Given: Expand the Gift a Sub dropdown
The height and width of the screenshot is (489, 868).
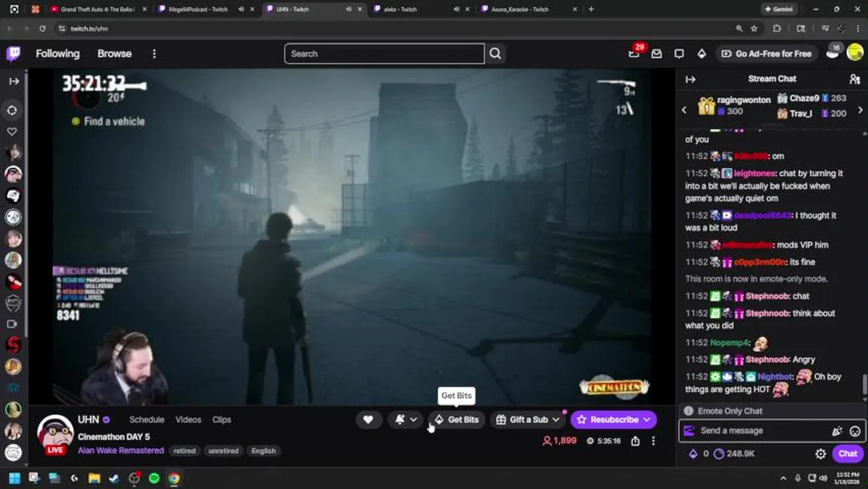Looking at the screenshot, I should click(556, 420).
